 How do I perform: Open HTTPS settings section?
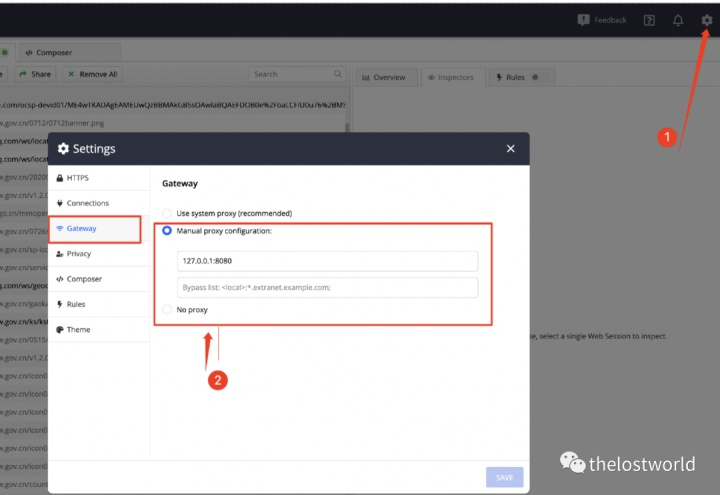tap(99, 178)
